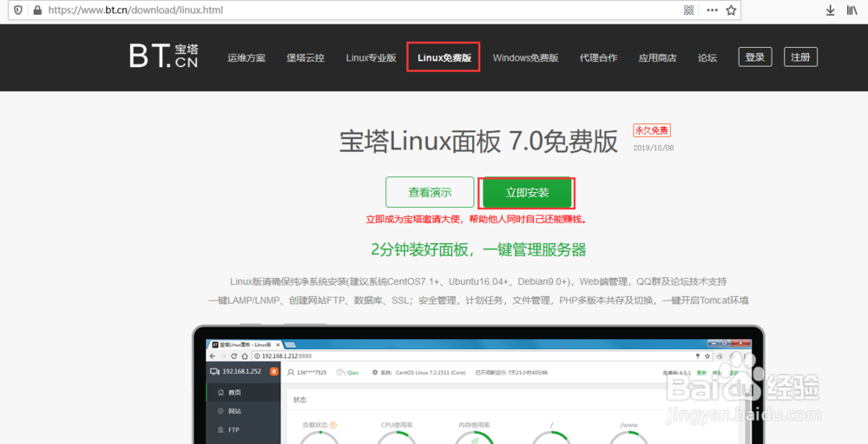Go to Linux专业版 nav item

pyautogui.click(x=371, y=57)
